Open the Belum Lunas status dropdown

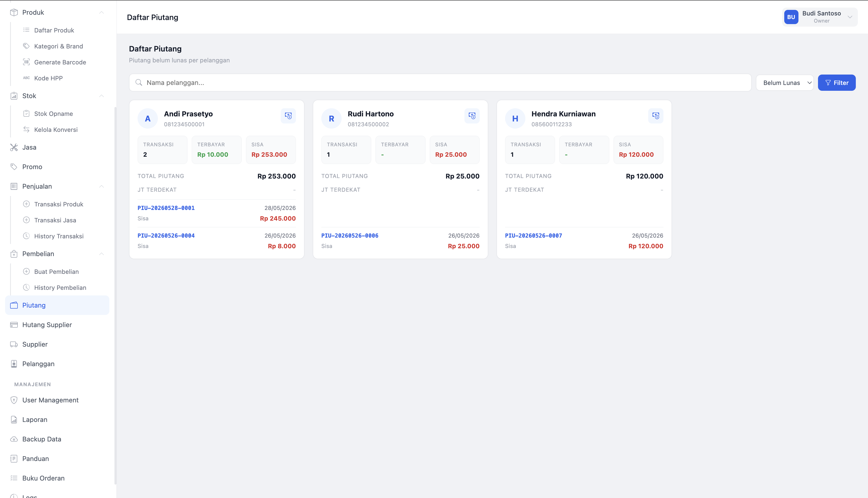[784, 83]
